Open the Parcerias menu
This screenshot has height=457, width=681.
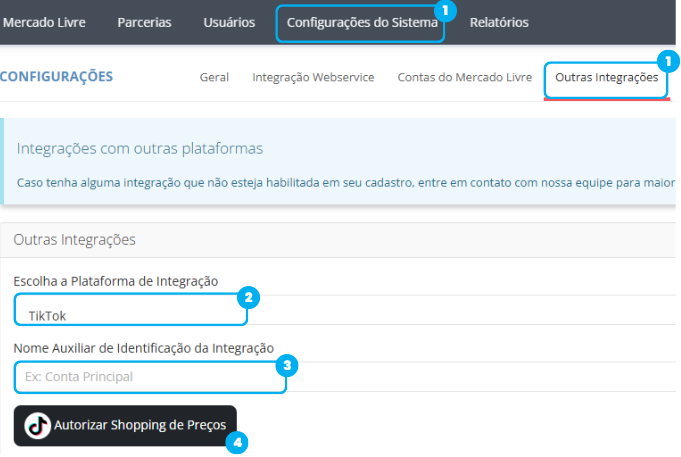click(144, 22)
